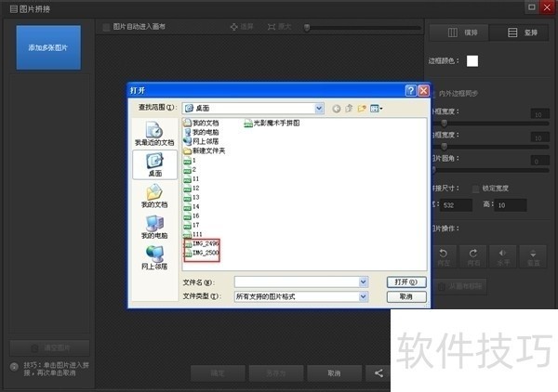Viewport: 558px width, 392px height.
Task: Select 我的电脑 in places bar
Action: [x=154, y=227]
